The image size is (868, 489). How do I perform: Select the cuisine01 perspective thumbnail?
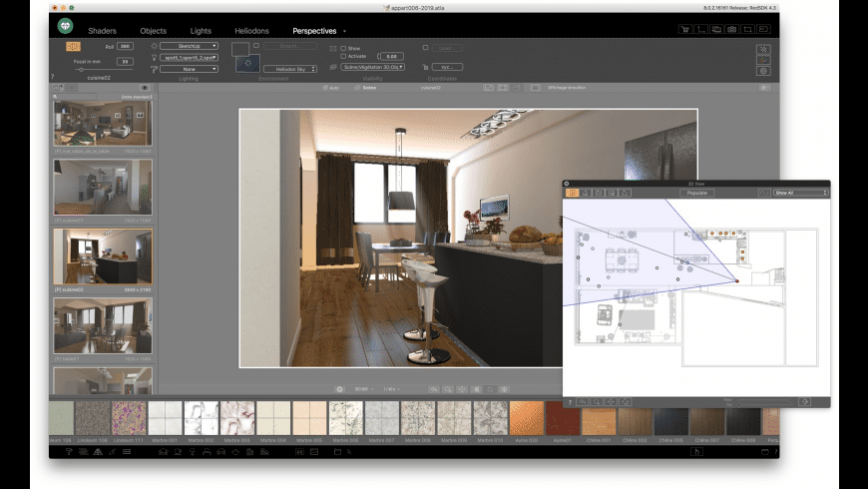click(103, 188)
